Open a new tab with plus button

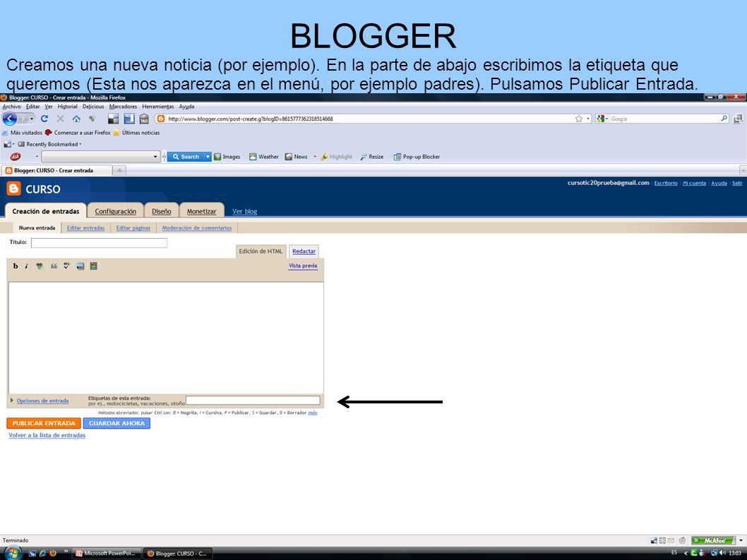(x=119, y=170)
